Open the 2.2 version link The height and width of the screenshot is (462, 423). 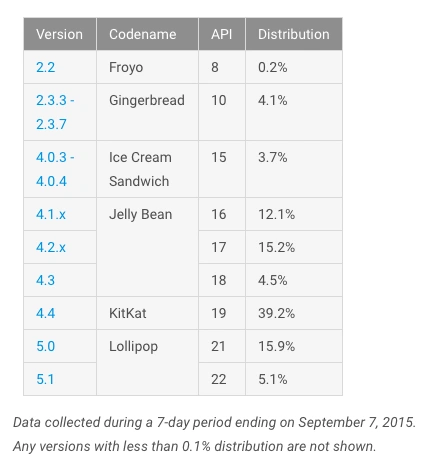tap(45, 67)
